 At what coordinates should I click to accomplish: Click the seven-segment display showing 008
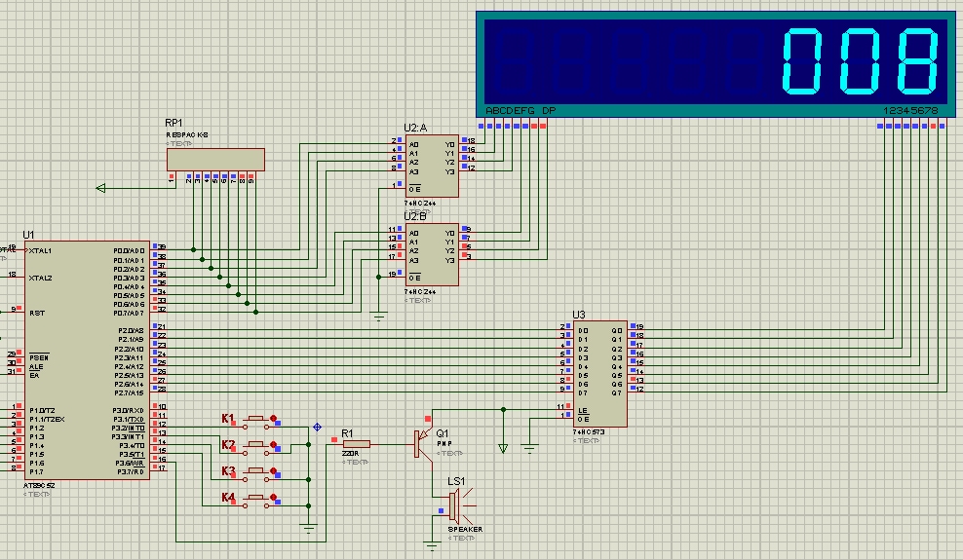point(716,58)
